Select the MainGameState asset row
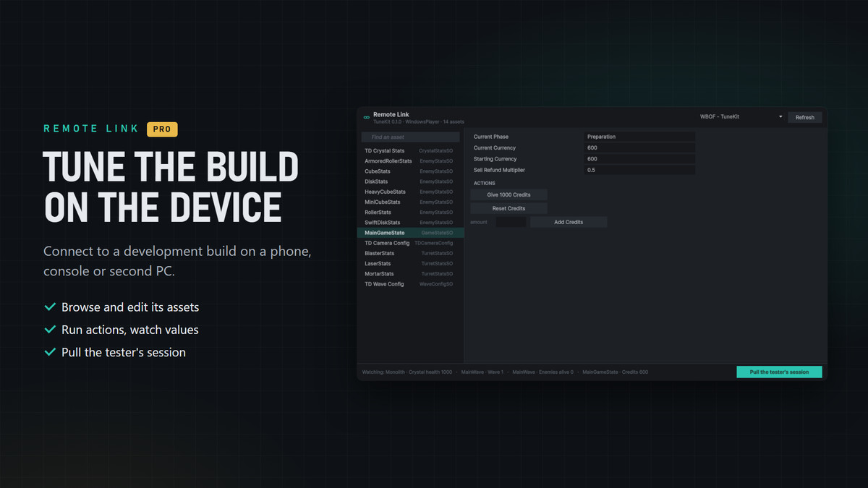 tap(410, 233)
